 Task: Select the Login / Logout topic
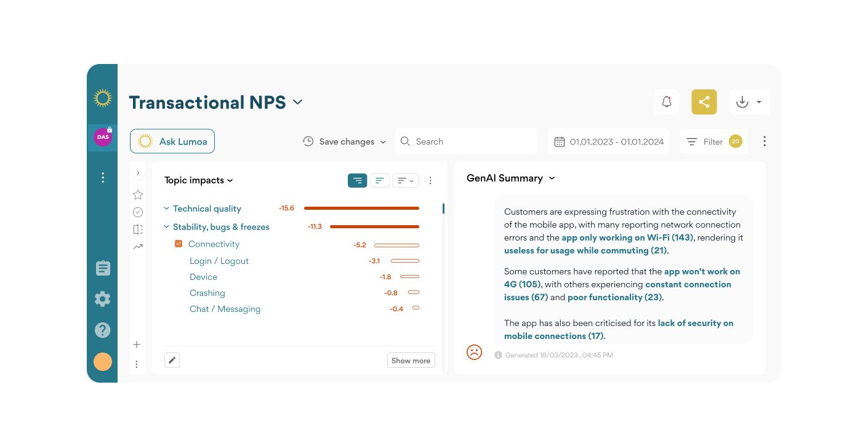point(219,261)
